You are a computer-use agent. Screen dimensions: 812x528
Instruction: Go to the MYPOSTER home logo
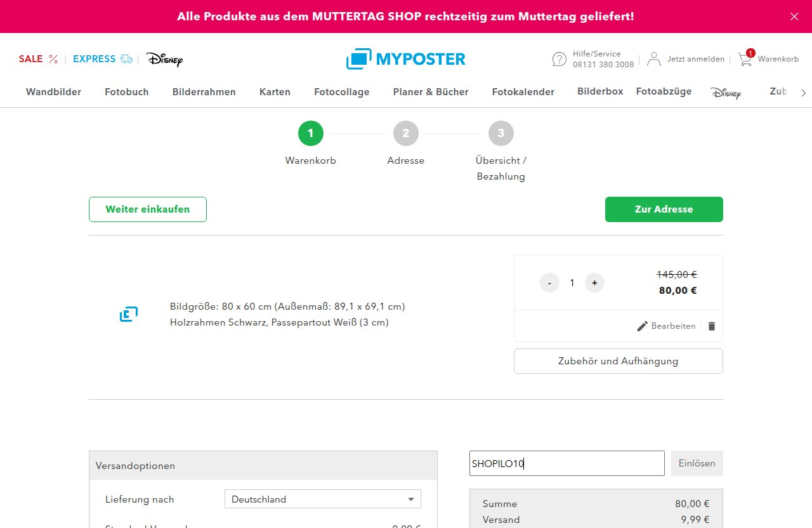[x=406, y=59]
